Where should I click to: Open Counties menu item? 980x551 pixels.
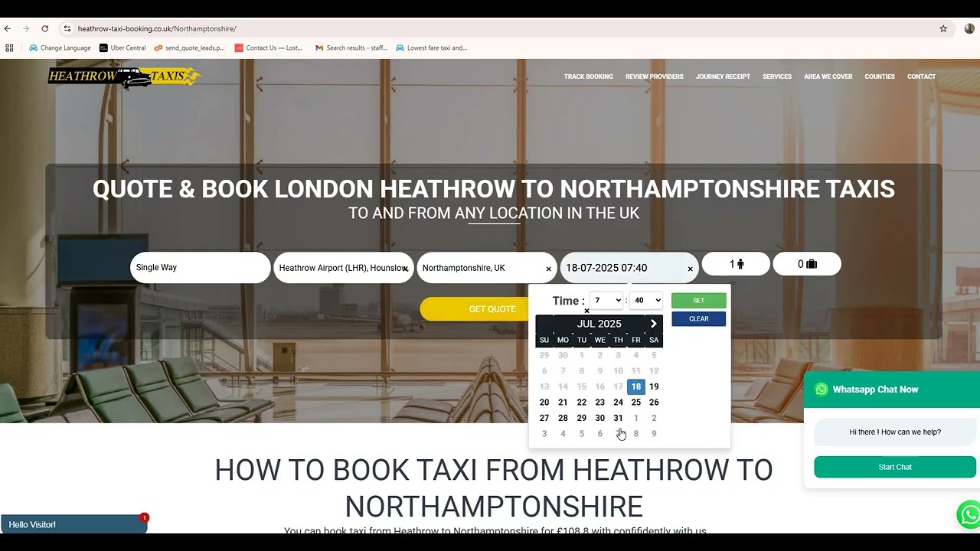coord(880,77)
